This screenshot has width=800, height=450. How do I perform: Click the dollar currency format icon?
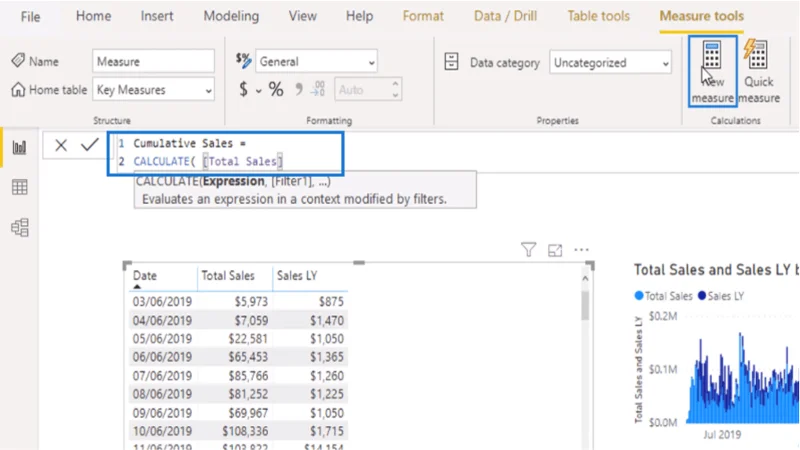pos(243,90)
